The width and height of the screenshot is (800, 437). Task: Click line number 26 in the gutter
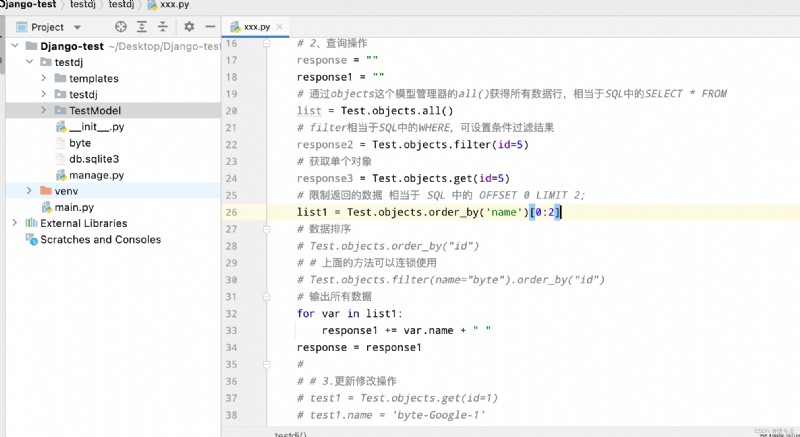click(x=231, y=212)
